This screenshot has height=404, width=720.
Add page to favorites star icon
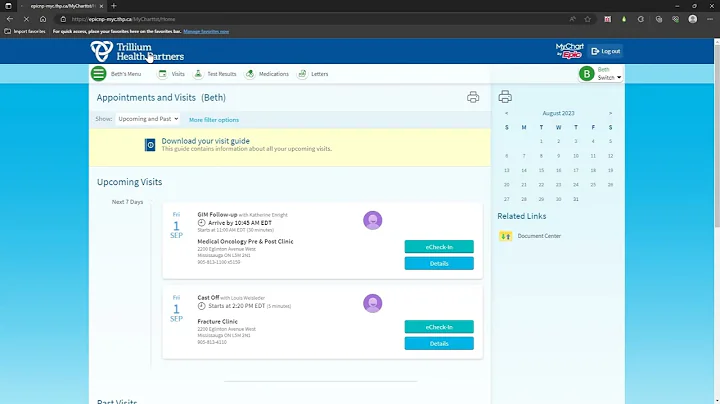point(588,19)
